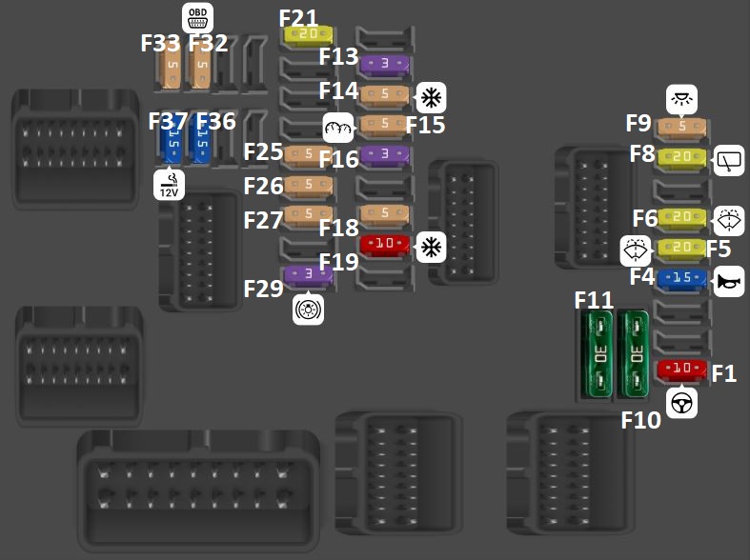750x560 pixels.
Task: Select the tan 5A fuse at F25
Action: (x=308, y=155)
